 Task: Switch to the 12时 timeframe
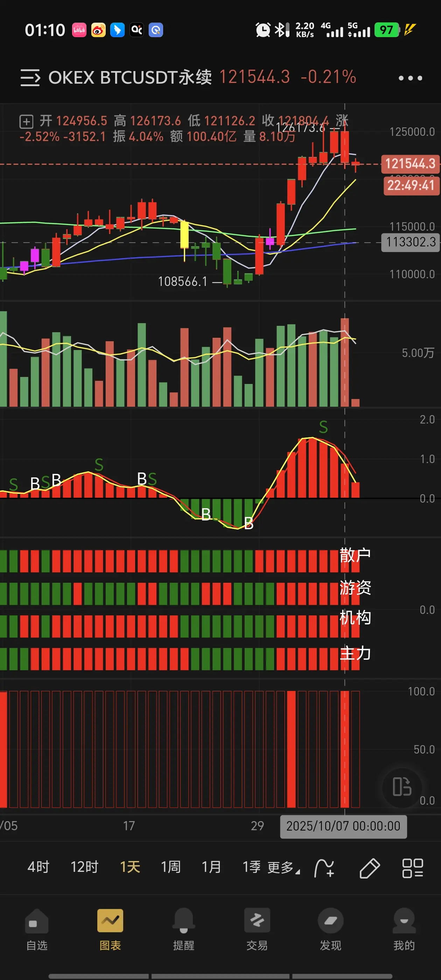click(84, 867)
